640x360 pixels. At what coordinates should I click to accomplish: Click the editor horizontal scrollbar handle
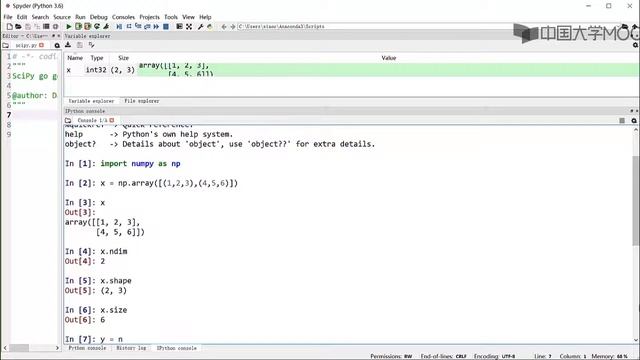tap(19, 348)
